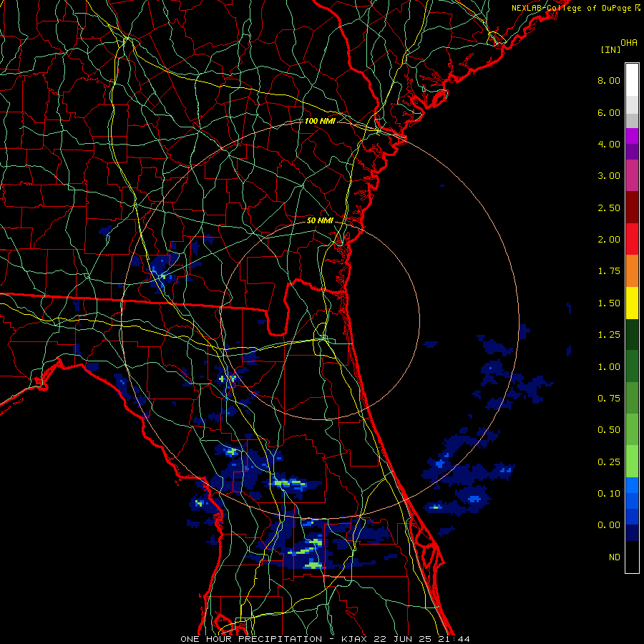Image resolution: width=644 pixels, height=644 pixels.
Task: Click the 1.75 legend value
Action: point(609,271)
